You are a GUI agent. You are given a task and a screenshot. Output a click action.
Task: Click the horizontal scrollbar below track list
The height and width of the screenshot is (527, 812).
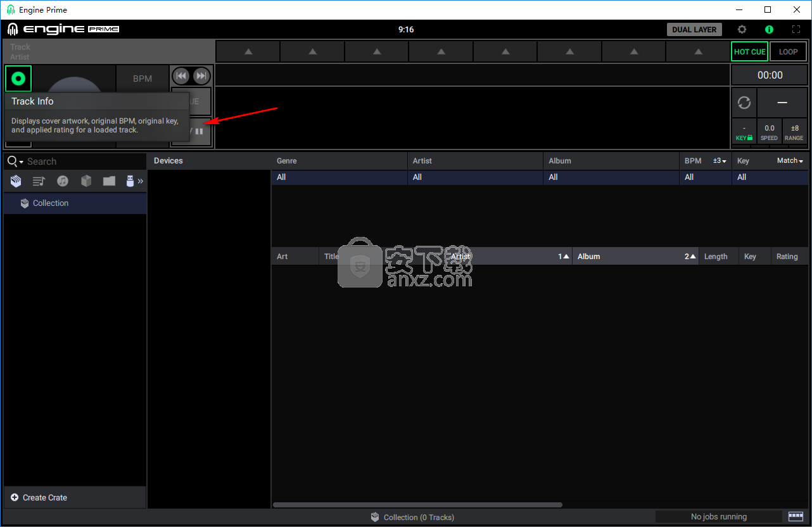(417, 505)
